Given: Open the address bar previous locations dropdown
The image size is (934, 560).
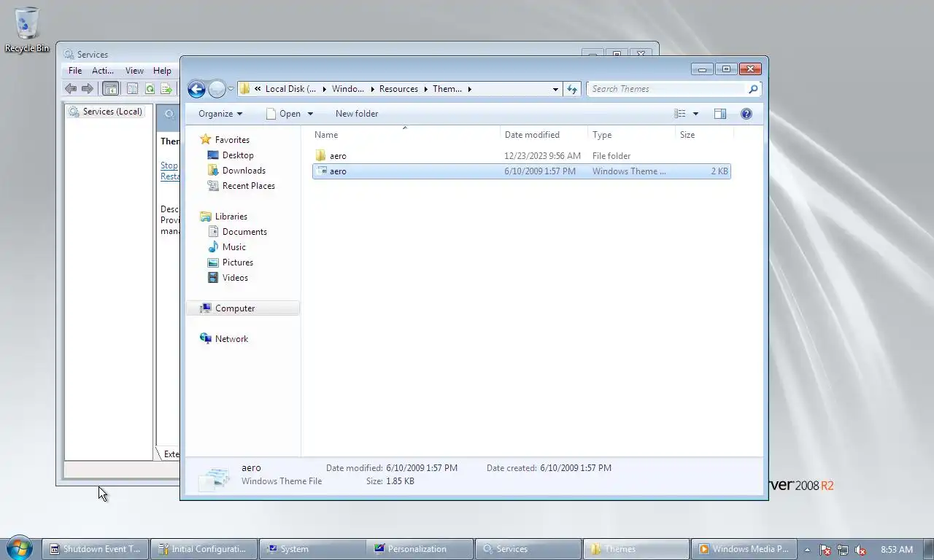Looking at the screenshot, I should (x=556, y=89).
